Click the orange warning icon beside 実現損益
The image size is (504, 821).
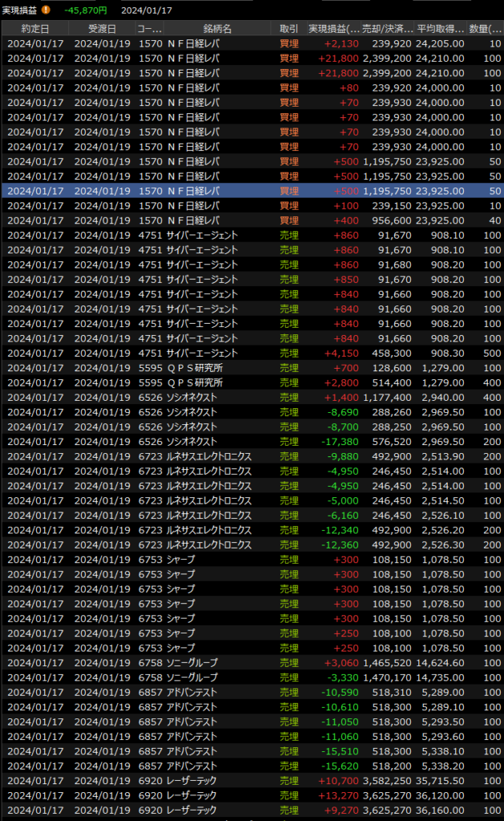click(x=46, y=10)
